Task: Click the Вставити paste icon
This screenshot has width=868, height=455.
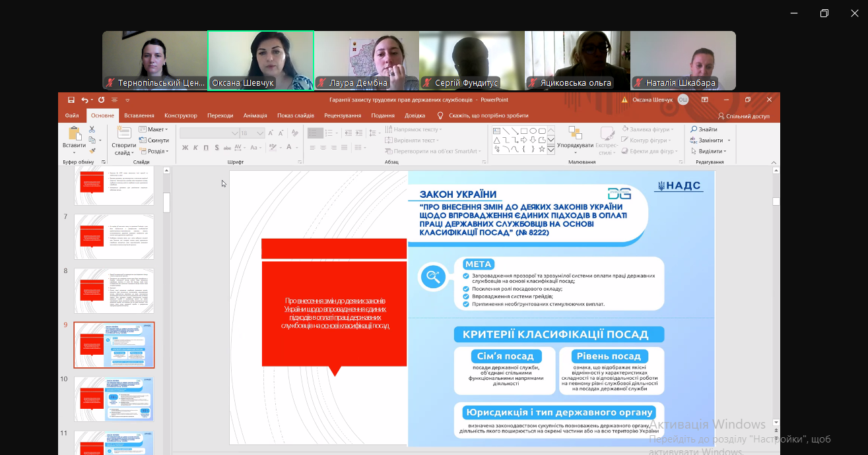Action: (x=74, y=134)
